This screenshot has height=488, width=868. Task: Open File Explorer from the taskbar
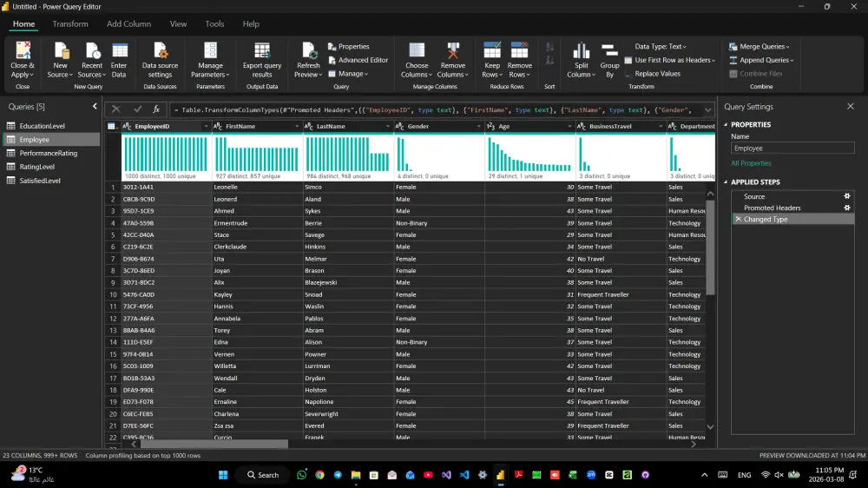coord(356,475)
